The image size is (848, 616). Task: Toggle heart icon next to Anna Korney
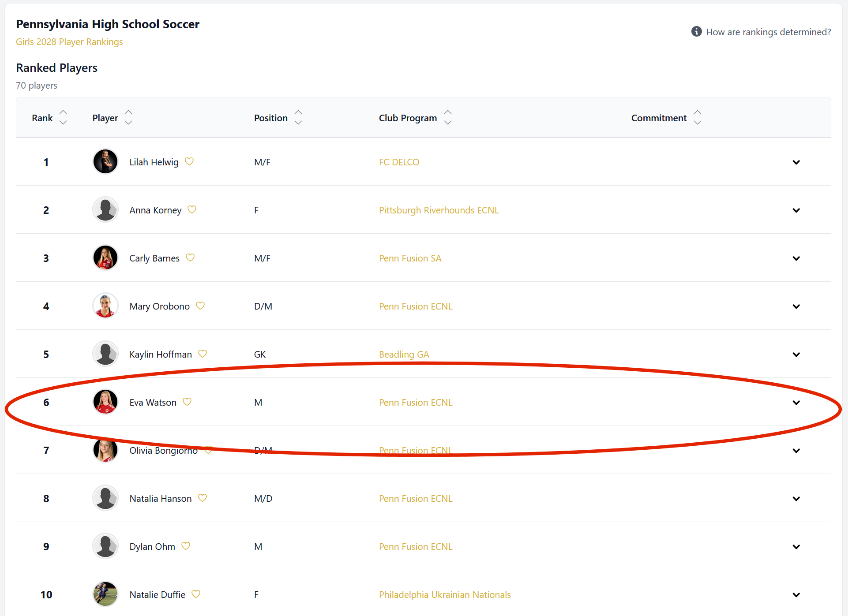pyautogui.click(x=192, y=209)
